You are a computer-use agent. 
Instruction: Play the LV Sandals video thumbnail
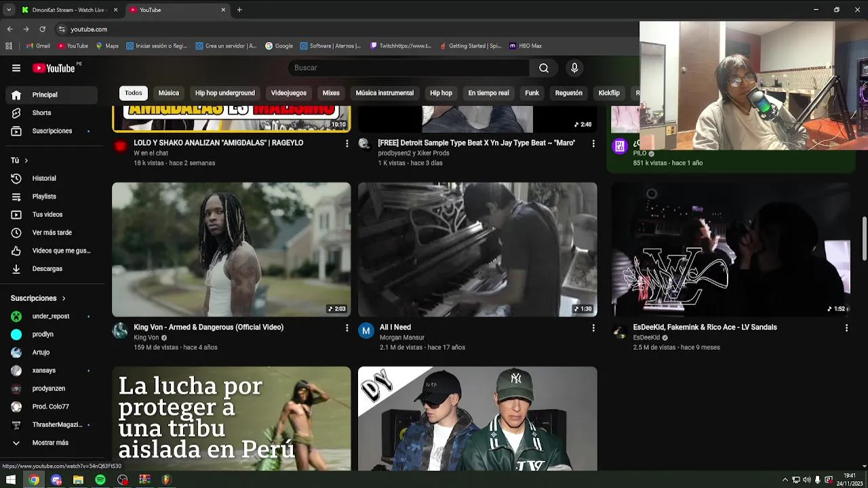730,249
